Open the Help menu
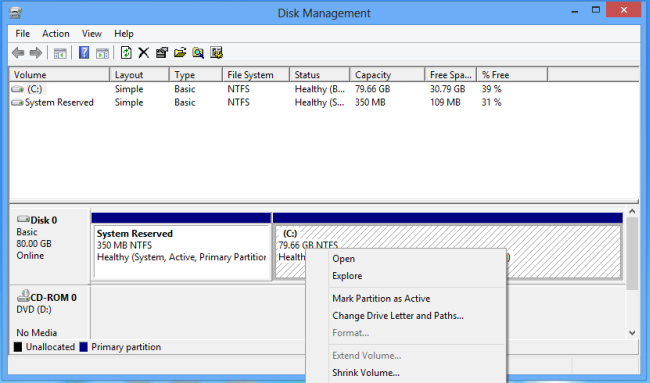This screenshot has width=650, height=383. [x=124, y=34]
